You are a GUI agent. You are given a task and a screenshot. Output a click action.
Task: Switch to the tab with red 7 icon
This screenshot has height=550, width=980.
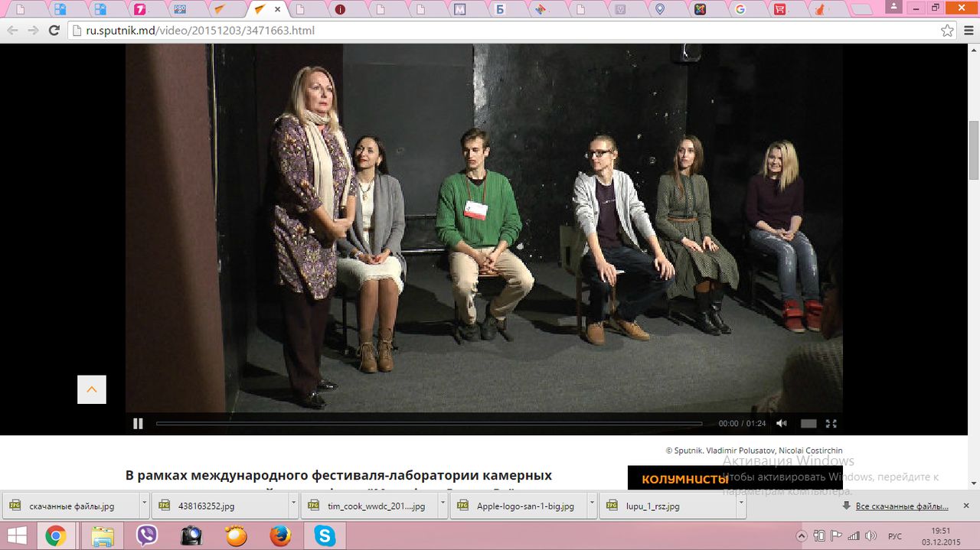pyautogui.click(x=140, y=9)
